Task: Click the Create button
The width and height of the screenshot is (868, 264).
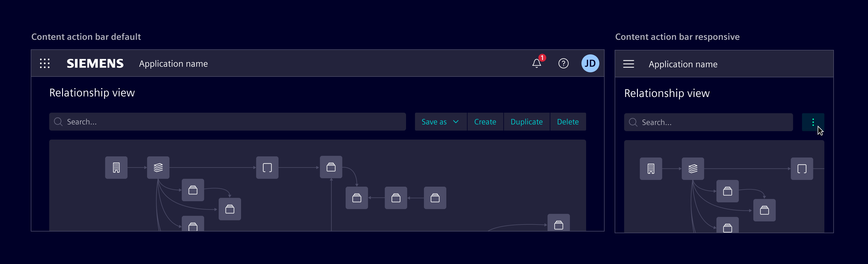Action: click(x=485, y=122)
